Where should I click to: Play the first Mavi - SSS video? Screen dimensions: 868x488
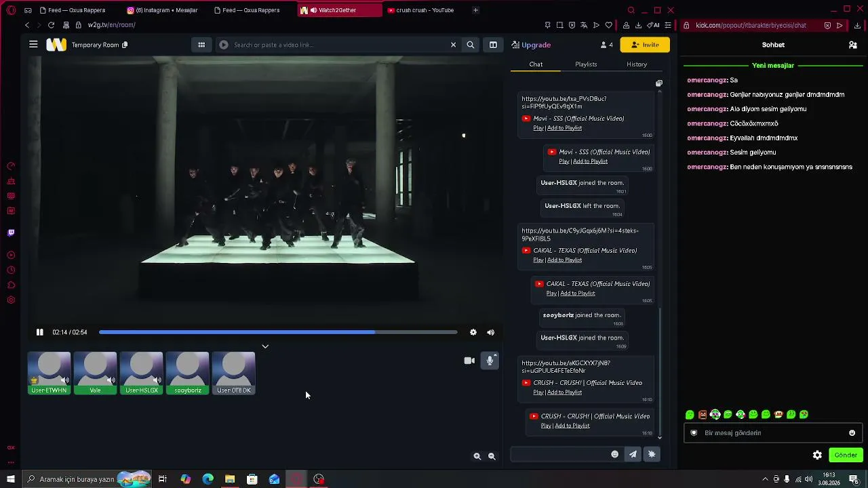click(538, 128)
